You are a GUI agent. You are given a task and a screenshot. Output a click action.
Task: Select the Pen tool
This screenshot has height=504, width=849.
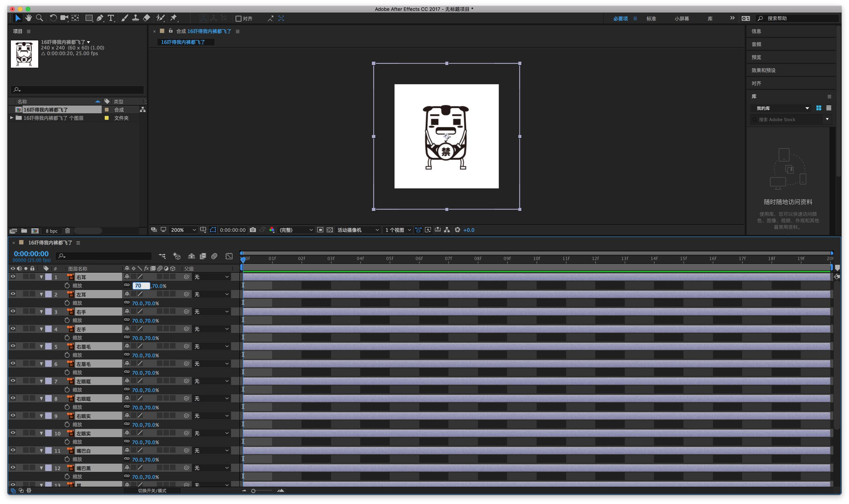point(99,18)
